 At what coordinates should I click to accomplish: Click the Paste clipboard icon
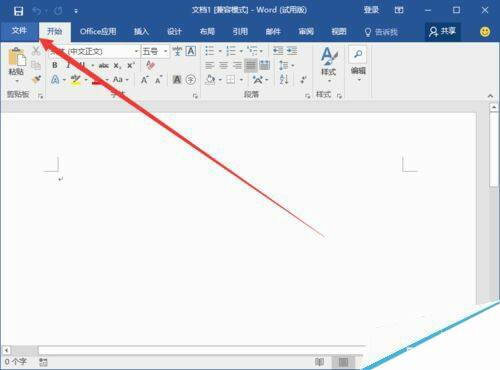[x=17, y=57]
